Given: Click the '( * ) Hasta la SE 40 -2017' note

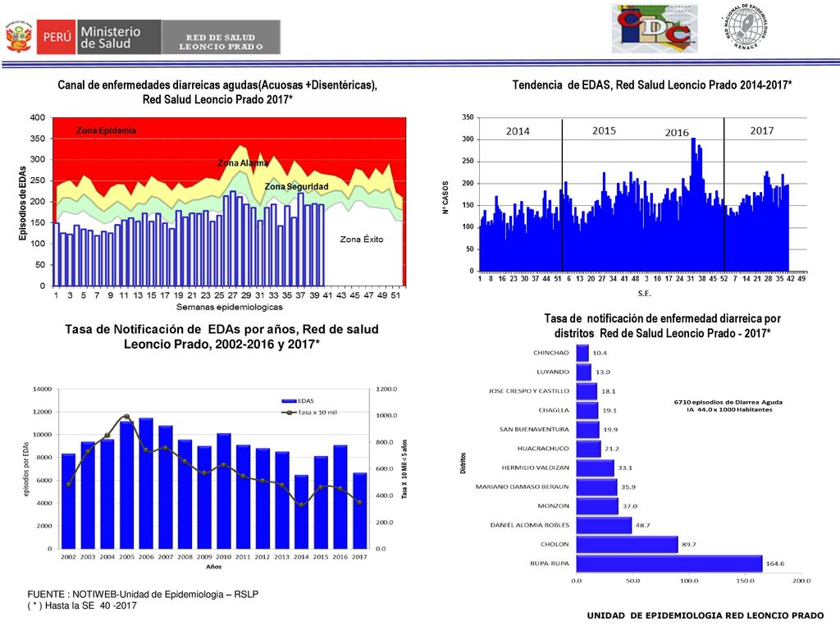Looking at the screenshot, I should 82,606.
